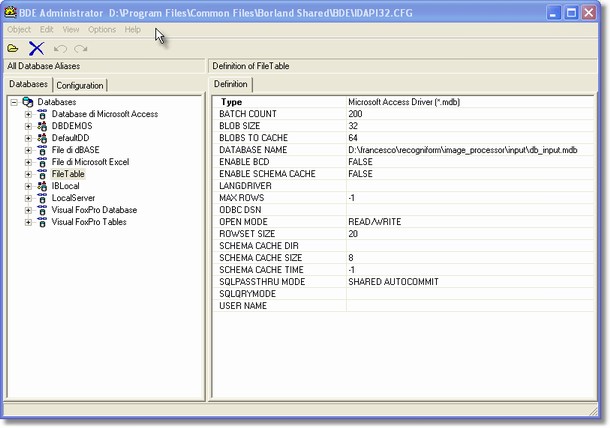The image size is (610, 428).
Task: Click the BLOB SIZE value 32
Action: (353, 126)
